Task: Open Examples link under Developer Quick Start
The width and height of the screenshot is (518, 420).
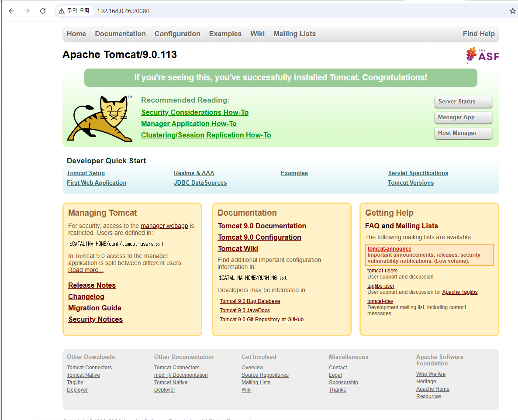Action: (294, 173)
